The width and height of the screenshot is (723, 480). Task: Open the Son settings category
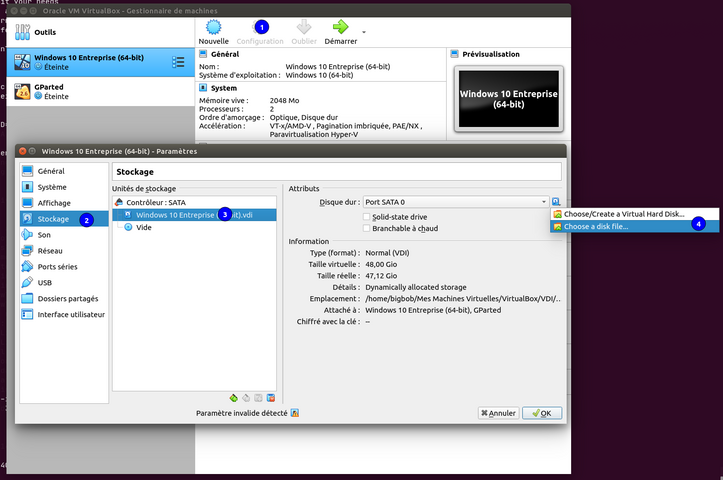click(x=64, y=235)
